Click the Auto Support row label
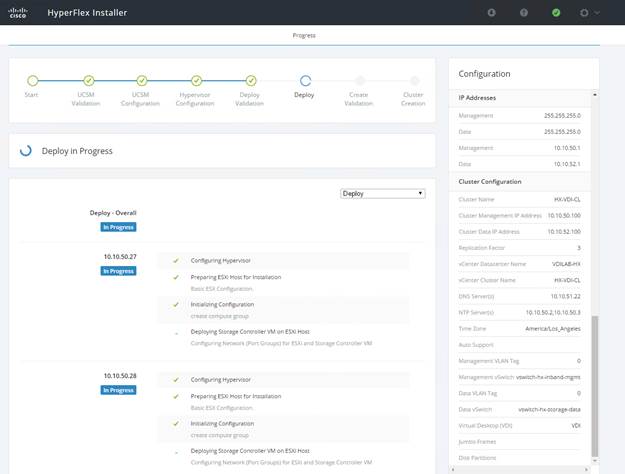The image size is (625, 474). tap(476, 345)
